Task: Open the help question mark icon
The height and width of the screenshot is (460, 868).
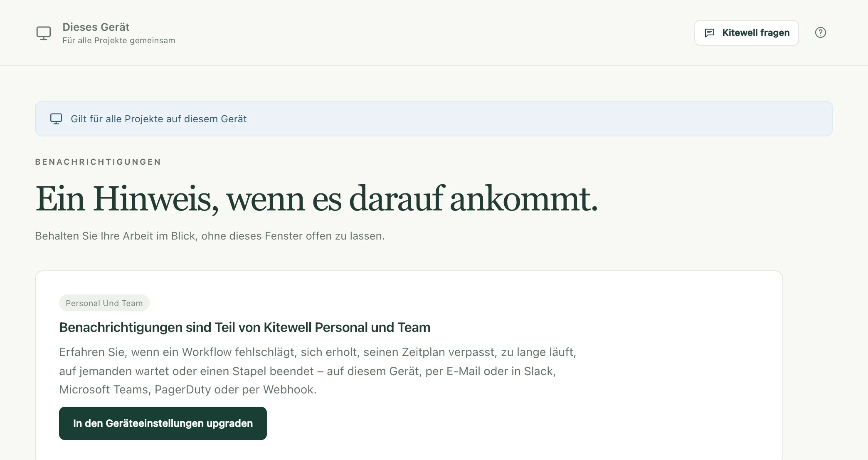Action: (x=821, y=32)
